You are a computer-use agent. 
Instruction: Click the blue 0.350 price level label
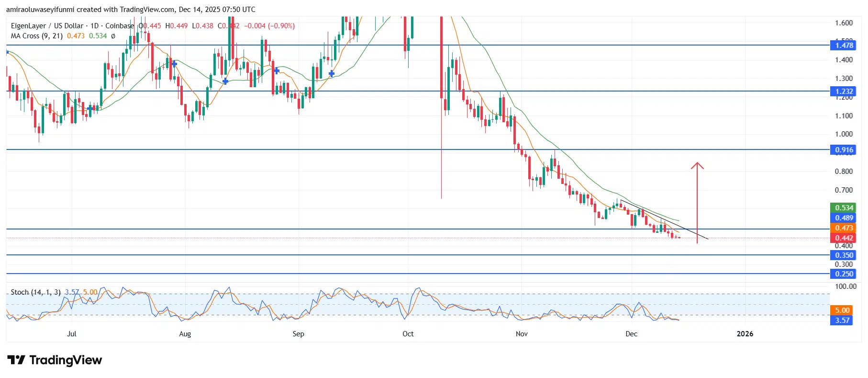(844, 255)
